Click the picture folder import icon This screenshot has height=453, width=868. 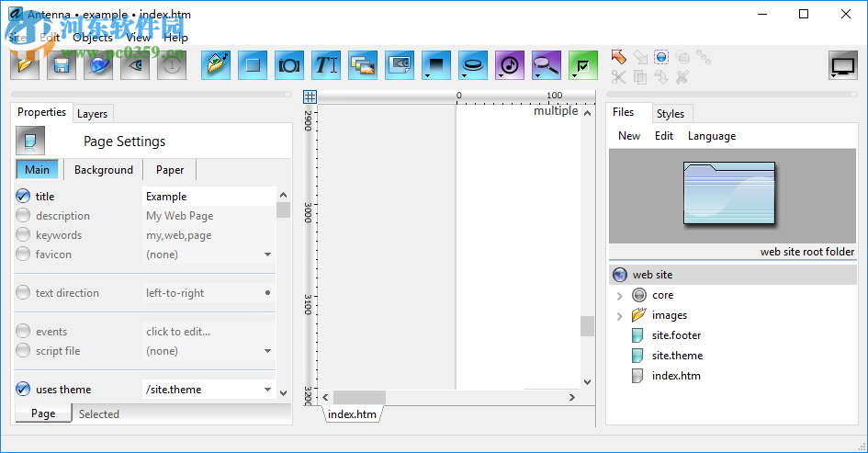[x=216, y=65]
